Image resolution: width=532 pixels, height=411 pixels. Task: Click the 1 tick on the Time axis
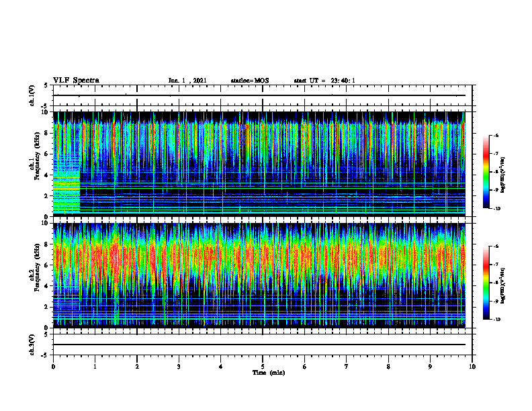click(x=95, y=367)
